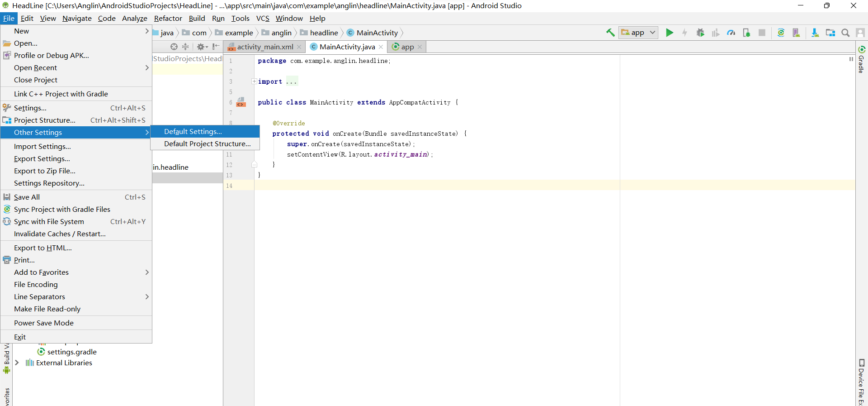Click the Hide project panel icon
The height and width of the screenshot is (406, 868).
tap(216, 47)
